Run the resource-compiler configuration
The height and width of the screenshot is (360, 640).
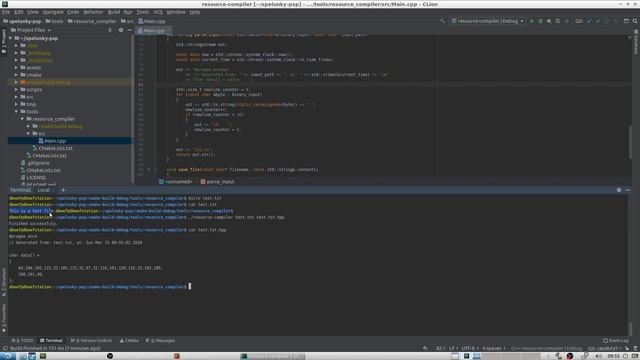coord(531,21)
